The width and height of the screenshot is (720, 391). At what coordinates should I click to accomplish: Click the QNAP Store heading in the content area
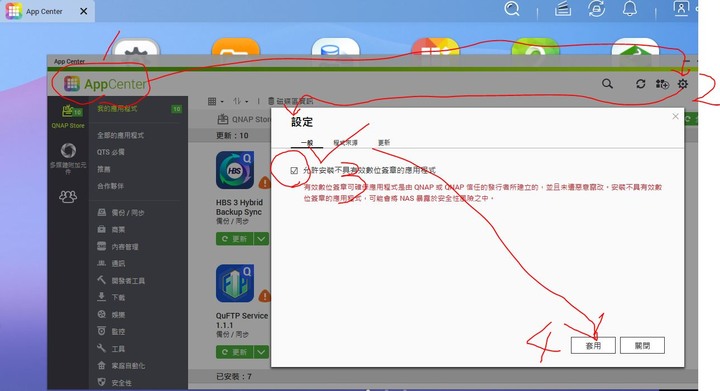click(x=244, y=119)
